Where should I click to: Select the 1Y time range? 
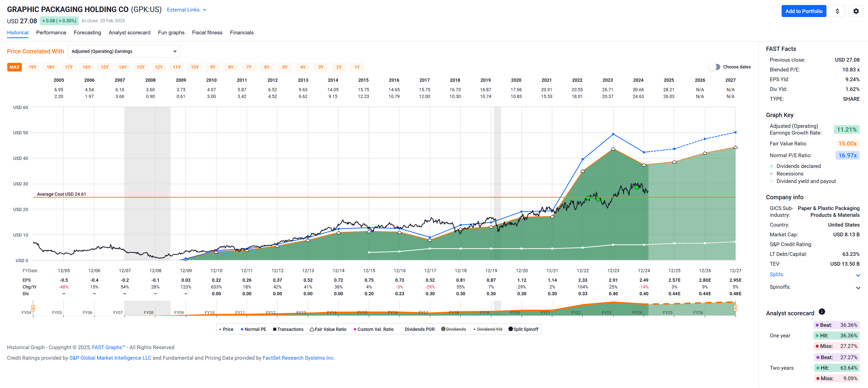point(357,67)
